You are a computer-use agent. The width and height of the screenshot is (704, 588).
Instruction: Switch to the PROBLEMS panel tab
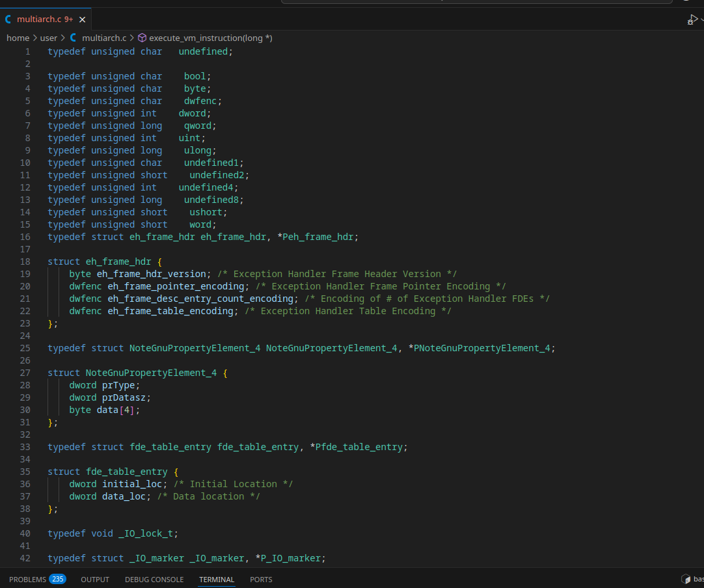click(27, 580)
